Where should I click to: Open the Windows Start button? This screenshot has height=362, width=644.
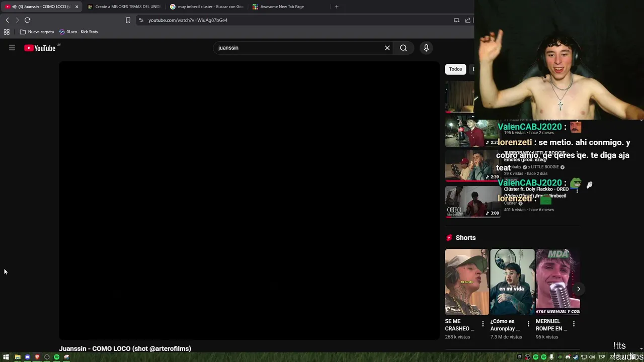pos(6,357)
